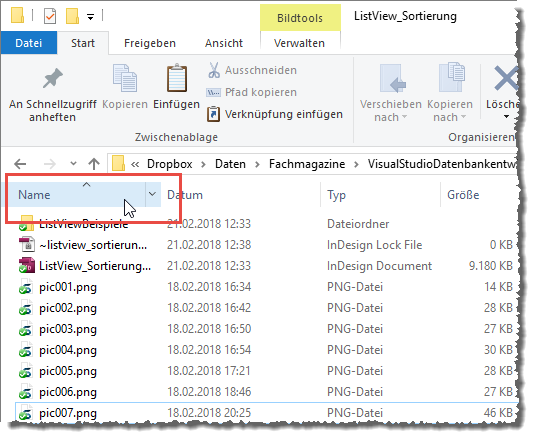
Task: Switch to the Freigeben ribbon tab
Action: 150,43
